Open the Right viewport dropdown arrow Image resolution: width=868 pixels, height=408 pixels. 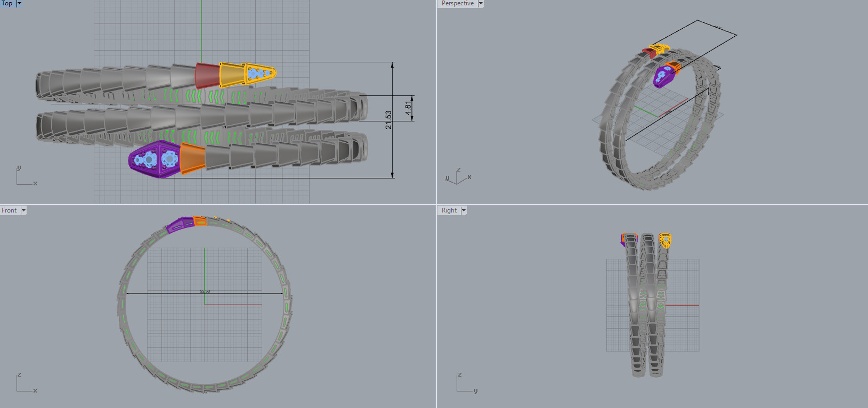(x=464, y=210)
